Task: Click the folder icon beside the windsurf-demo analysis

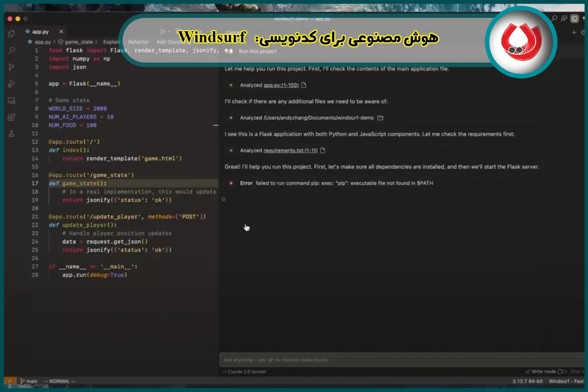Action: click(x=380, y=117)
